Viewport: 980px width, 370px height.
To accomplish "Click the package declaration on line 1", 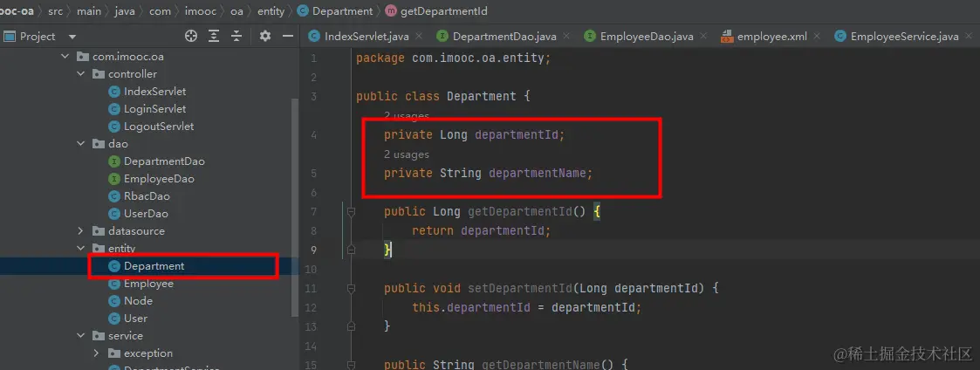I will 453,58.
